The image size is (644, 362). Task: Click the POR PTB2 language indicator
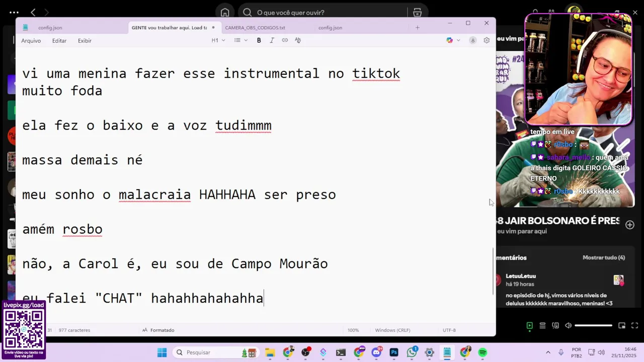[577, 352]
